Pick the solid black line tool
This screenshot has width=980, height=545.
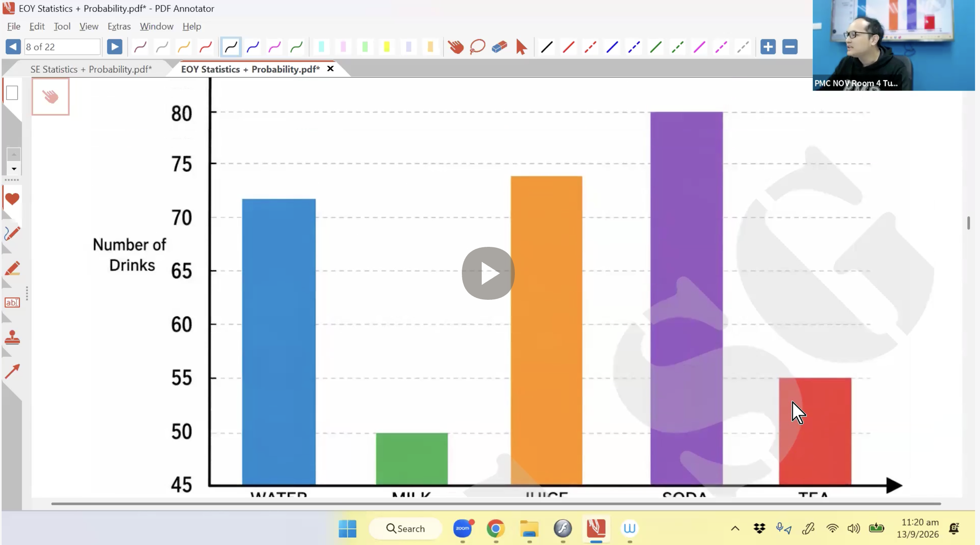click(x=547, y=47)
